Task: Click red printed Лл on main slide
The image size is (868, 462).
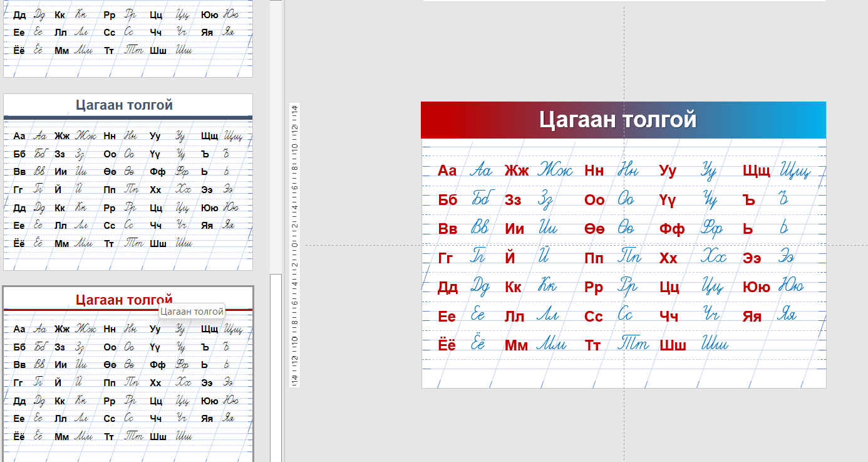Action: (x=514, y=317)
